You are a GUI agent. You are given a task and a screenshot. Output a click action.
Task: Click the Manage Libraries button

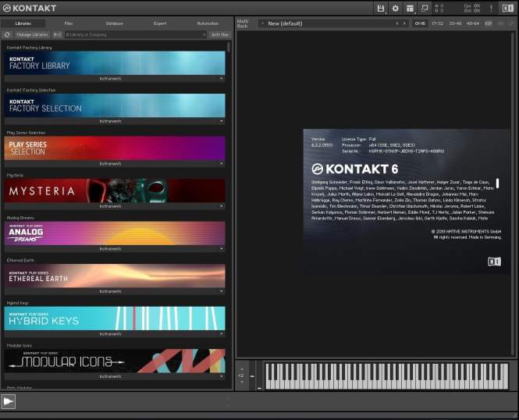(x=32, y=35)
